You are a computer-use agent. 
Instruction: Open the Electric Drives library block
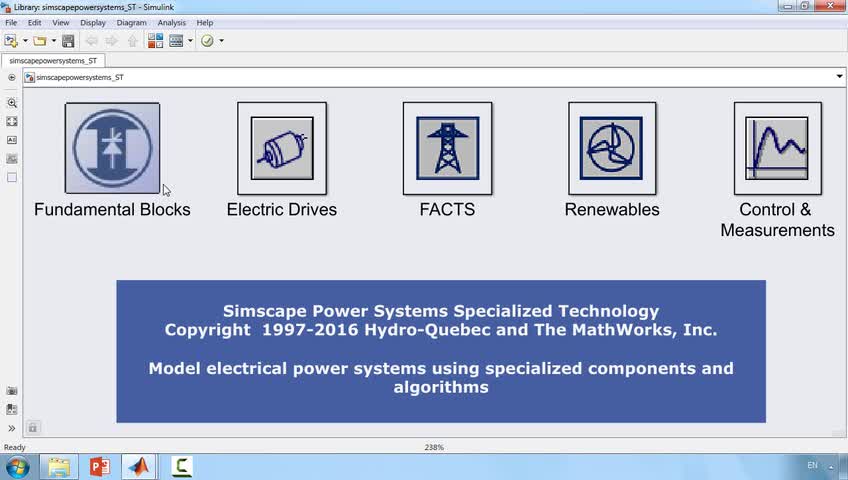[282, 148]
